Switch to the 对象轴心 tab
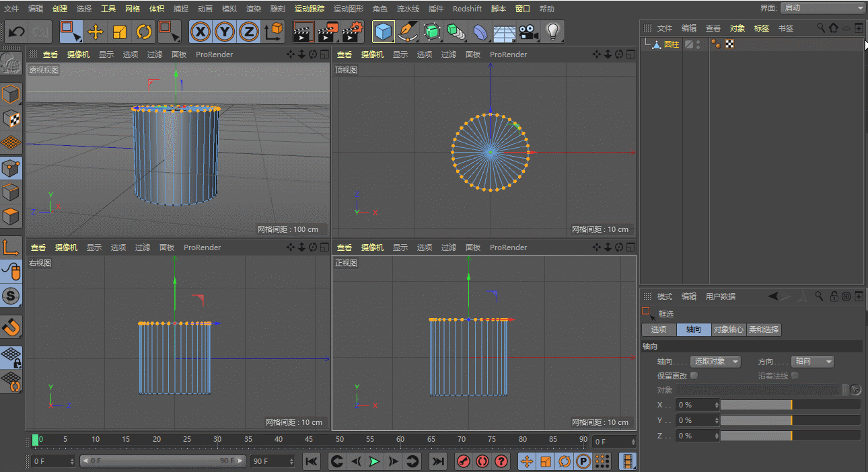868x472 pixels. tap(729, 329)
